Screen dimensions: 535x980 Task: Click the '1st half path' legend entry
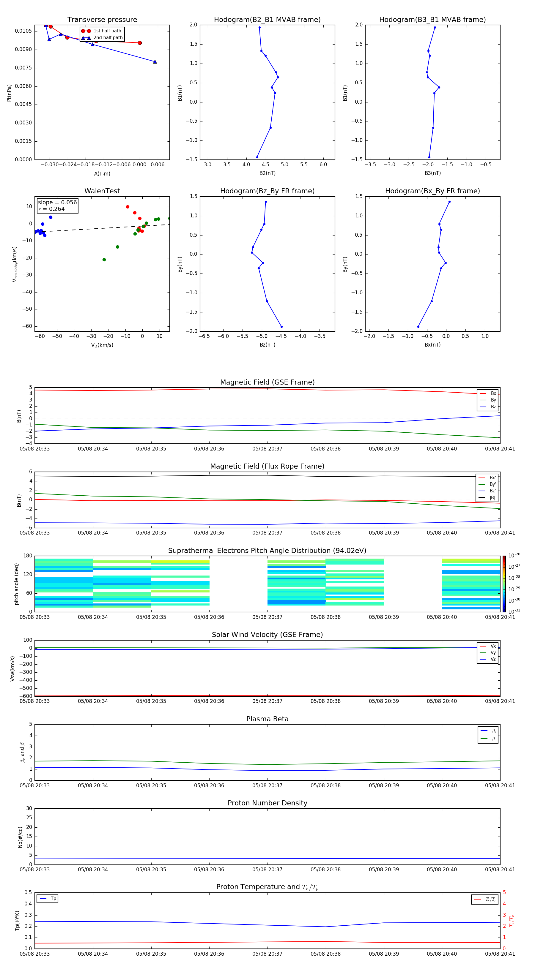click(x=102, y=31)
